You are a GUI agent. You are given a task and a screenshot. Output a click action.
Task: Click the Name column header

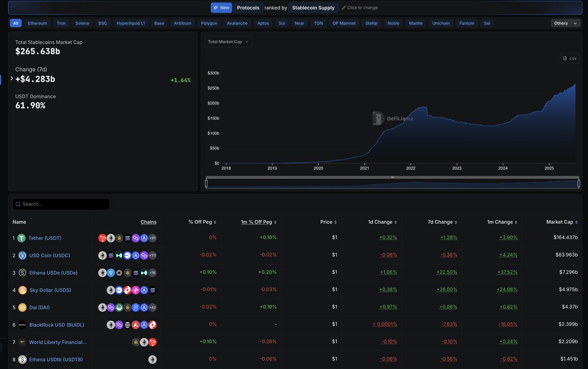[19, 222]
